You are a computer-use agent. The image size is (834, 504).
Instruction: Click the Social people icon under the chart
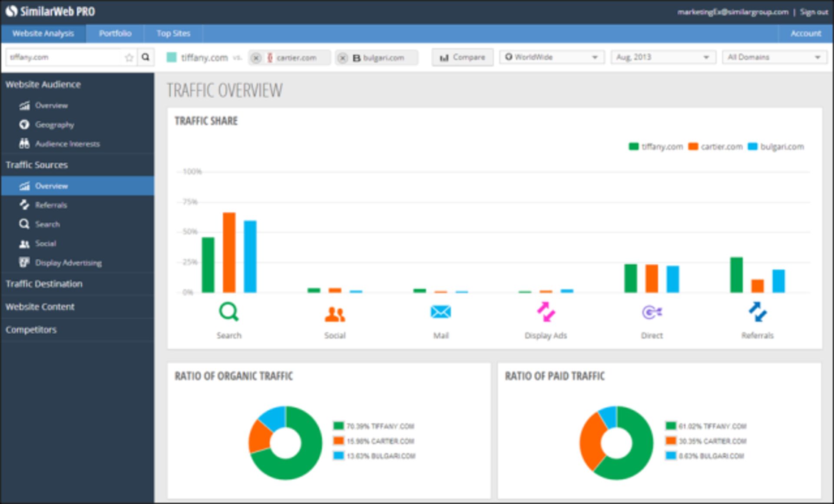click(x=334, y=313)
